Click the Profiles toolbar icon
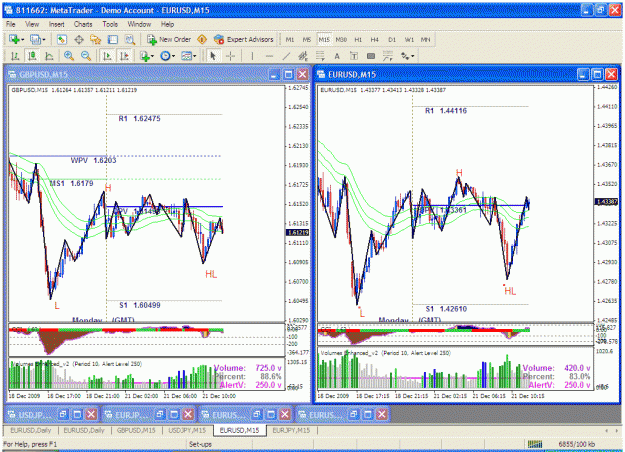The image size is (625, 452). pos(35,39)
